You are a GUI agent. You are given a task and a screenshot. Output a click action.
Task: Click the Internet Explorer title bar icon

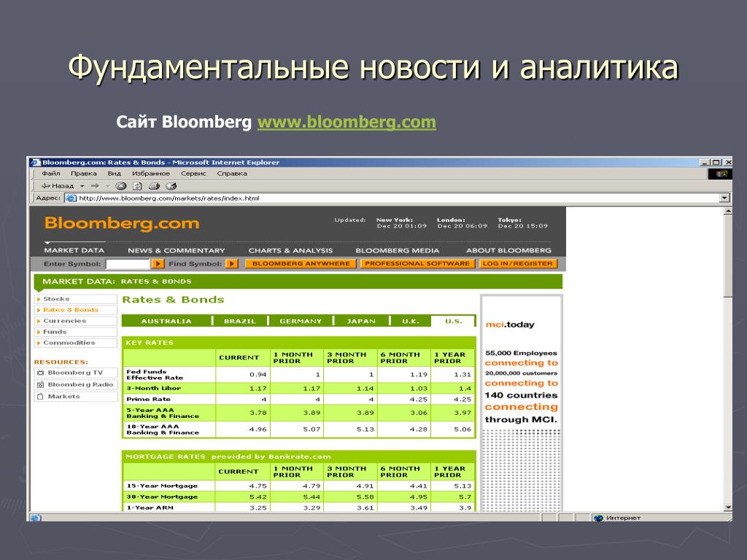click(36, 163)
